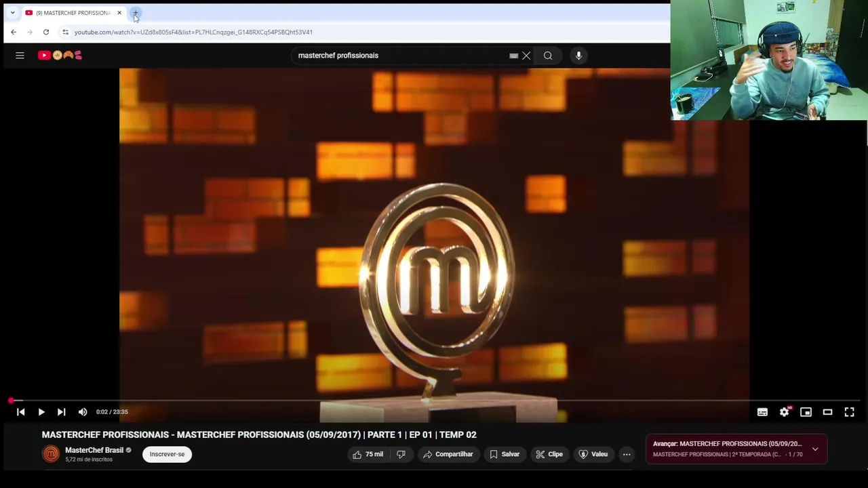This screenshot has height=488, width=868.
Task: Open MasterChef Brasil channel avatar
Action: pos(51,454)
